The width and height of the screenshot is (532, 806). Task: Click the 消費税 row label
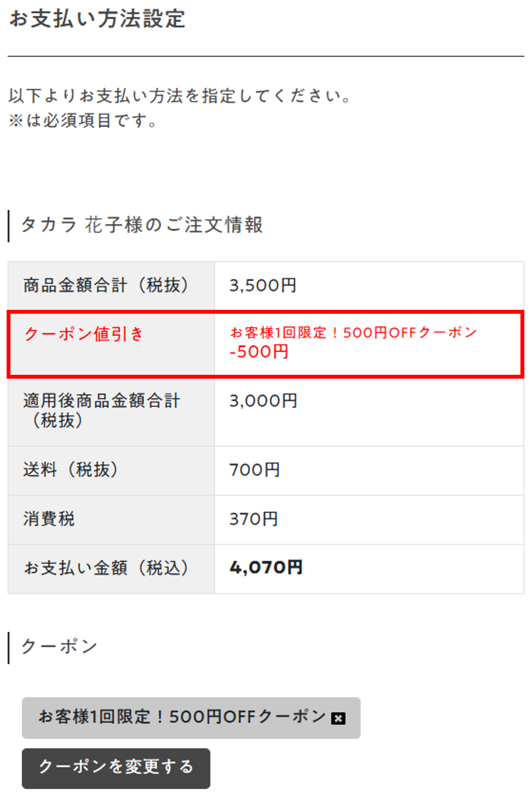49,519
